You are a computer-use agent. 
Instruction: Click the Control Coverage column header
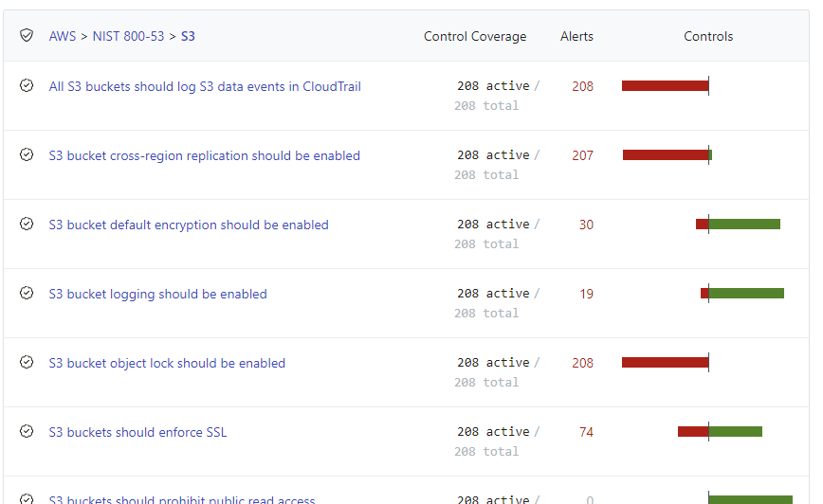[x=475, y=36]
